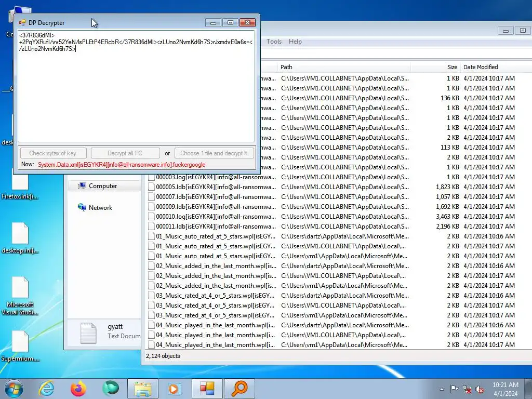Sort results by Path column header
532x399 pixels.
[x=344, y=67]
